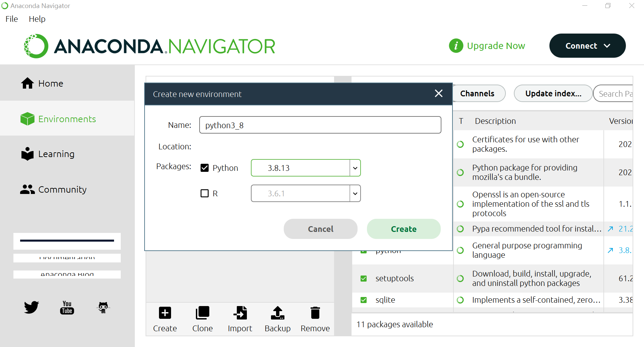
Task: Close the Create new environment dialog
Action: click(x=439, y=94)
